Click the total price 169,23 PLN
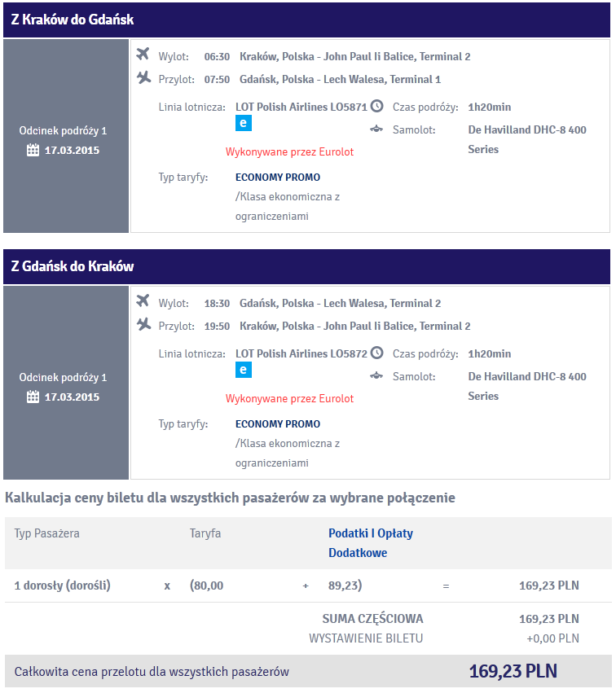The width and height of the screenshot is (616, 693). point(513,671)
